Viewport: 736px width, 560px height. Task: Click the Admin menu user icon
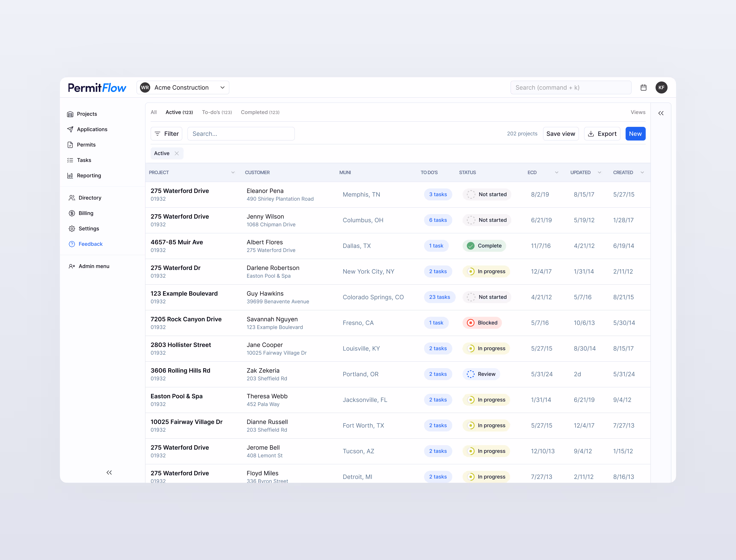pos(72,266)
